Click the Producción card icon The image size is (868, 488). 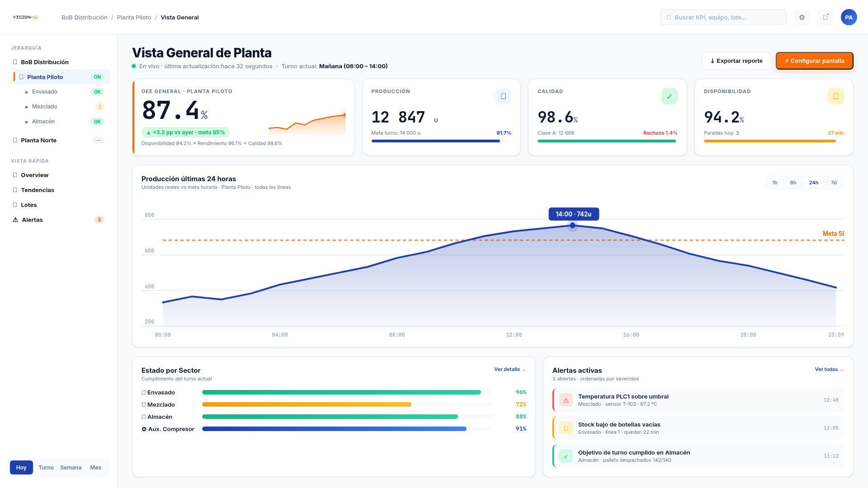tap(503, 96)
